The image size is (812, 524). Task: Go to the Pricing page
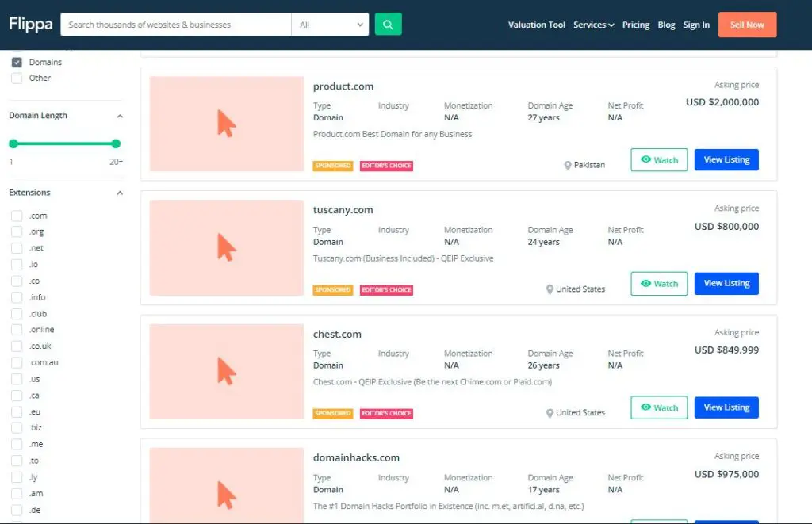(636, 25)
